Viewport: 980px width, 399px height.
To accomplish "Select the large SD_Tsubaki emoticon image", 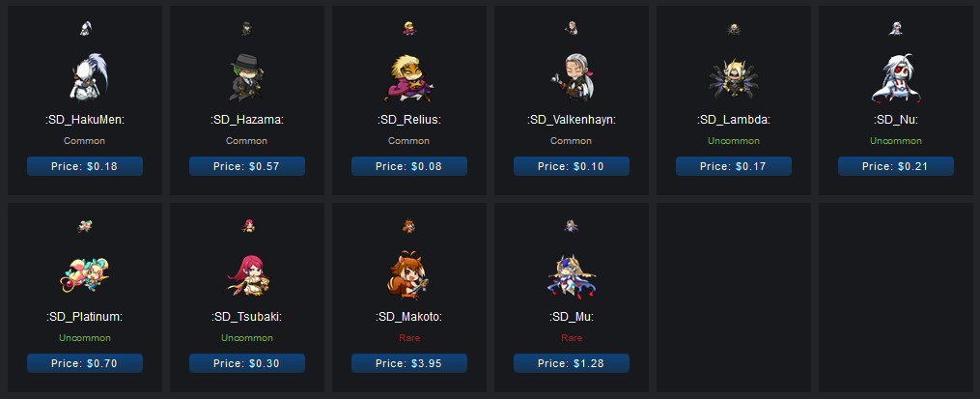I will coord(247,274).
